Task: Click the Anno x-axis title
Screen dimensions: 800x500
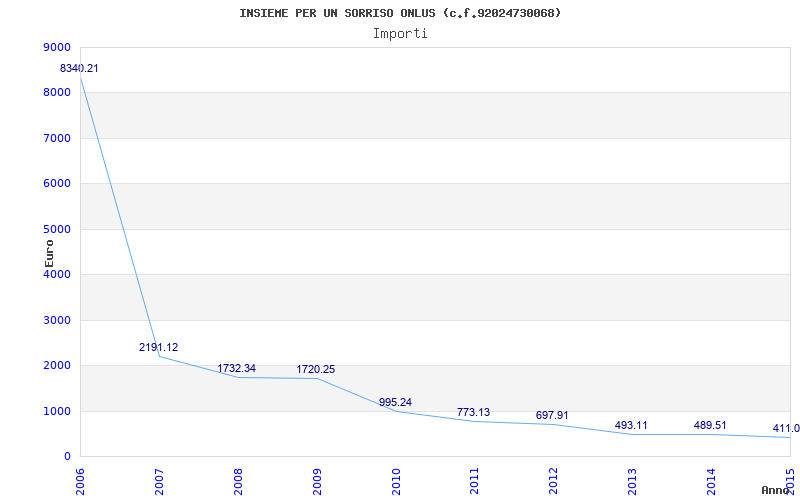Action: 775,490
